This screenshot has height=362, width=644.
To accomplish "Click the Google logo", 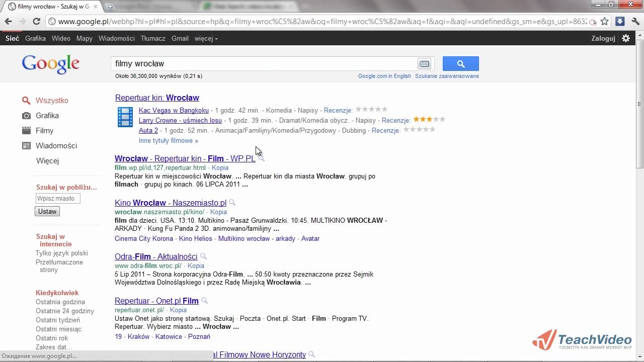I will (x=51, y=64).
